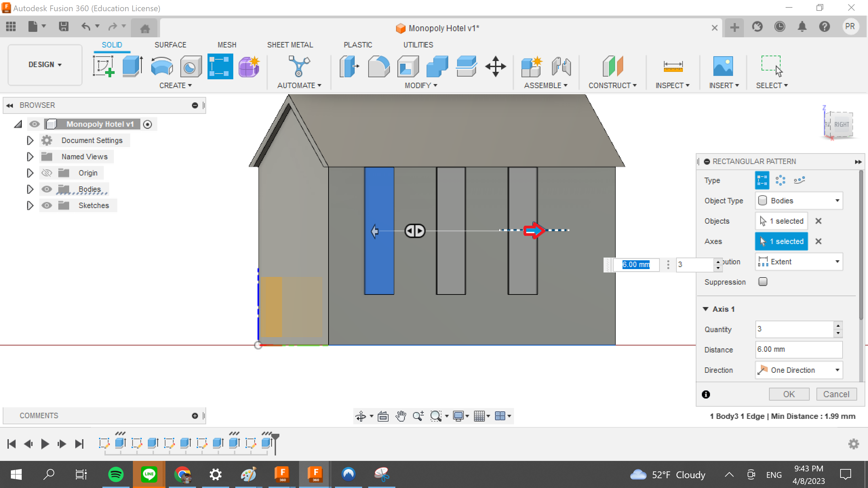Screen dimensions: 868x488
Task: Show the Origin folder
Action: [x=47, y=173]
